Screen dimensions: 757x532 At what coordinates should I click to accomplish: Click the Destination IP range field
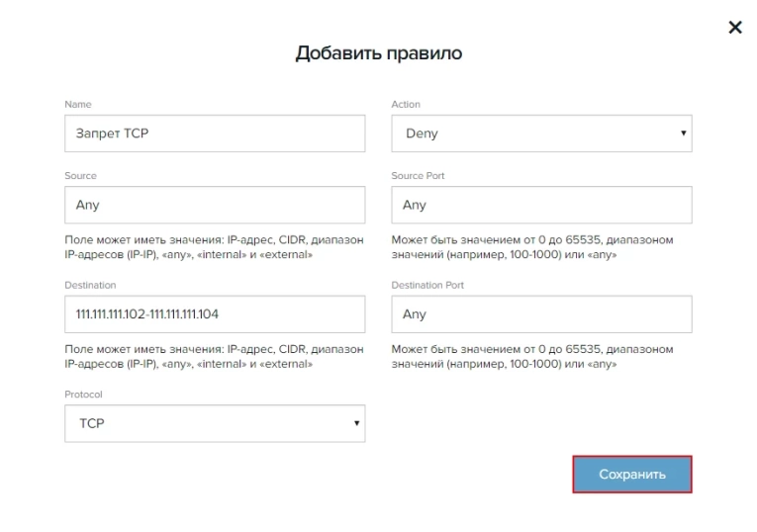pyautogui.click(x=214, y=314)
